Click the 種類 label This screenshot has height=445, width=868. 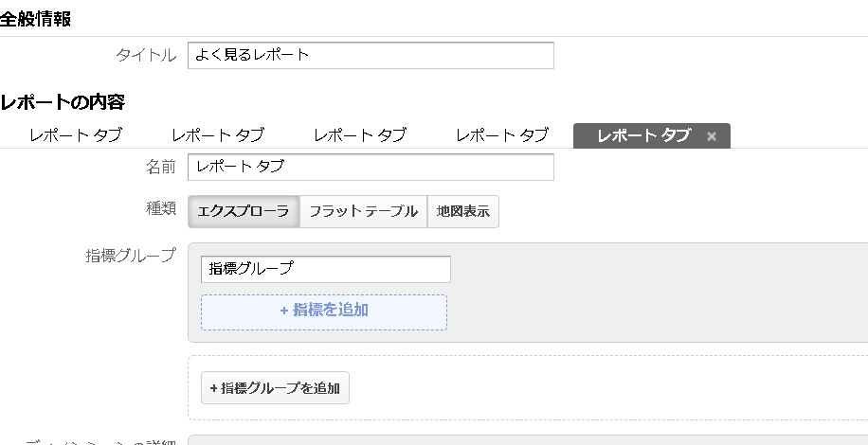[160, 208]
